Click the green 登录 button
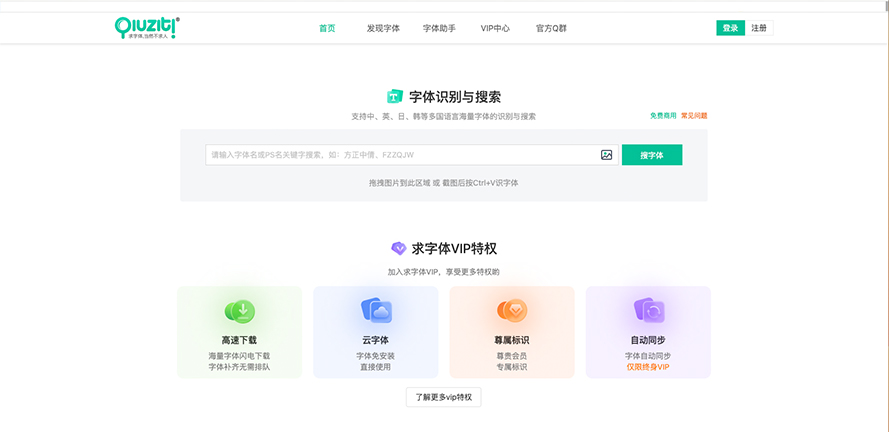The image size is (889, 432). pos(730,28)
